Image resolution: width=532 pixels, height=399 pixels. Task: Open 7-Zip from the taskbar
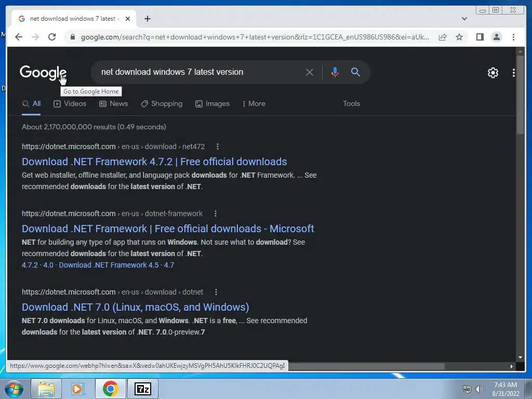coord(143,389)
